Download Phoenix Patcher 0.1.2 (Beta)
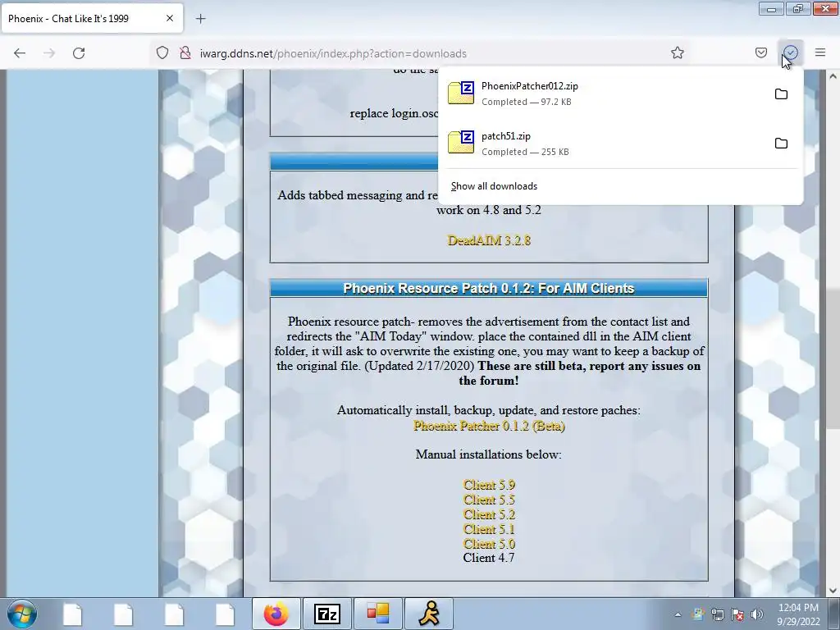Screen dimensions: 840x630 tap(489, 426)
